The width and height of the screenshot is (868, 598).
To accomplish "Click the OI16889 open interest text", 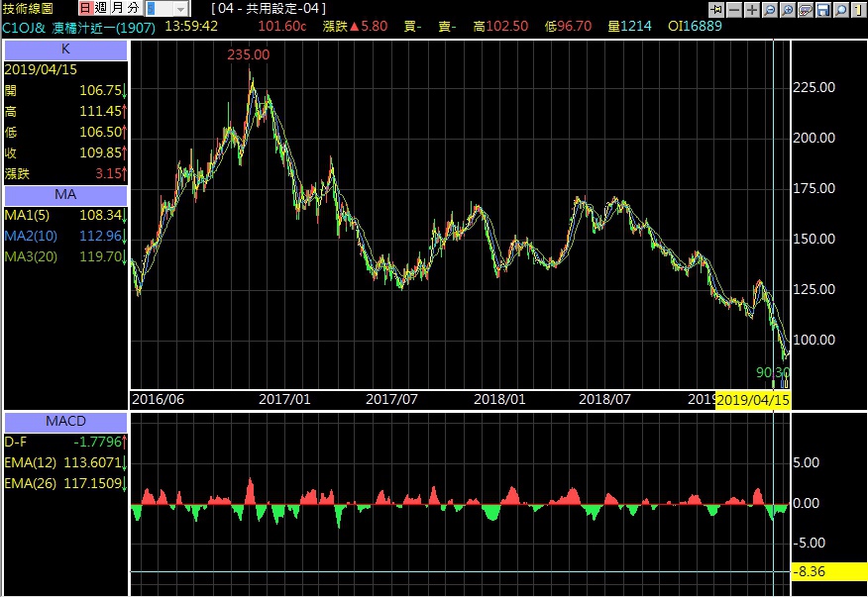I will pos(695,26).
